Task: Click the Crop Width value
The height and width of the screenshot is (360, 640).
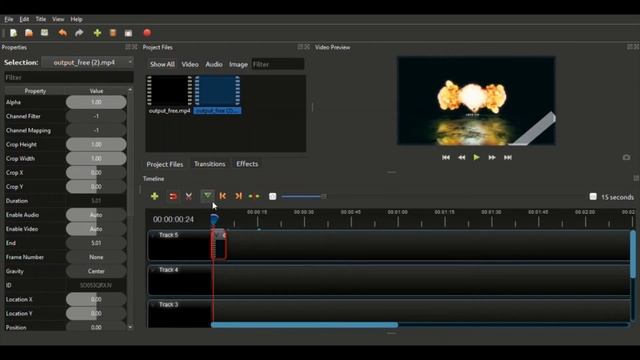Action: [x=96, y=158]
